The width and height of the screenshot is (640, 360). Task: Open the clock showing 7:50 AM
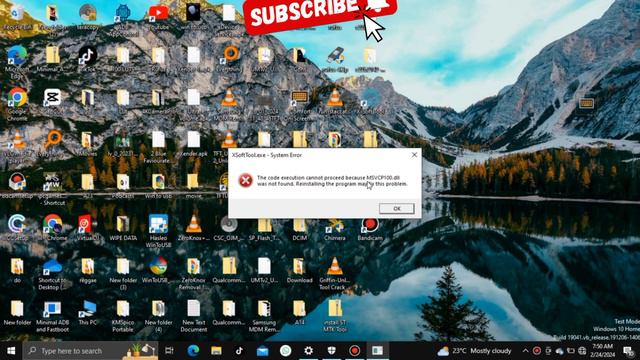tap(602, 351)
